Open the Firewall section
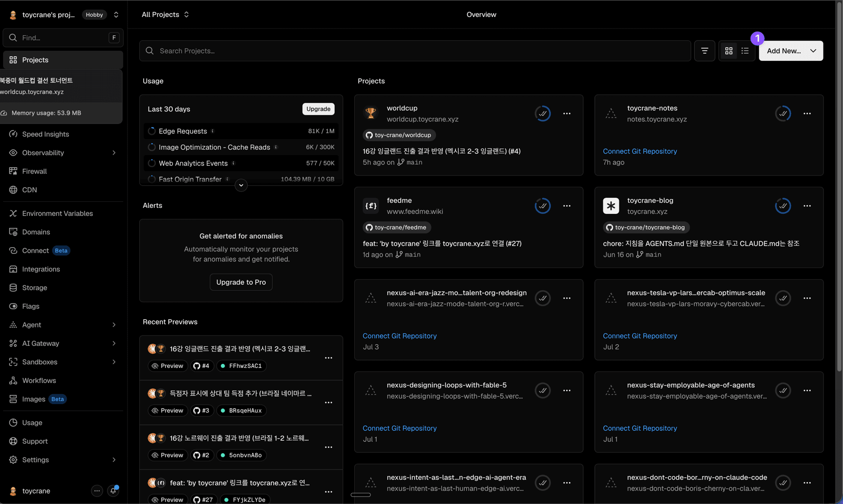The width and height of the screenshot is (843, 504). [34, 171]
